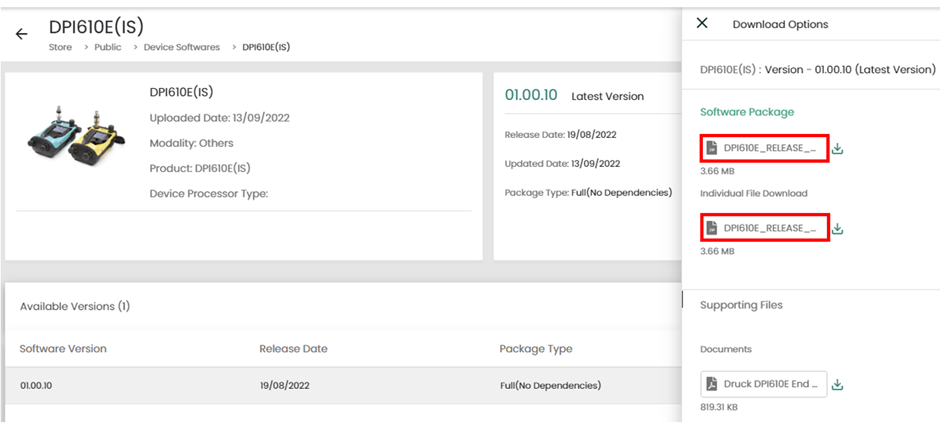Click the Modality: Others text
The image size is (940, 426).
(x=192, y=143)
